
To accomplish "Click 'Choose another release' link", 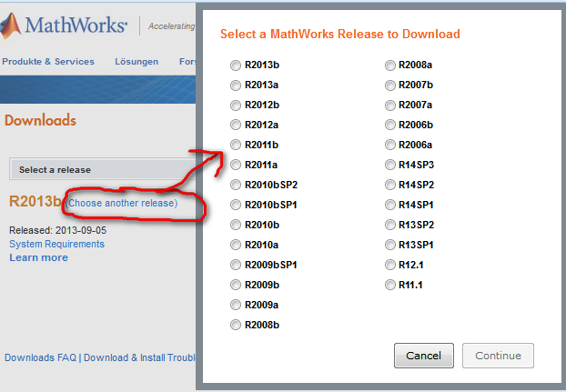I will (x=122, y=203).
